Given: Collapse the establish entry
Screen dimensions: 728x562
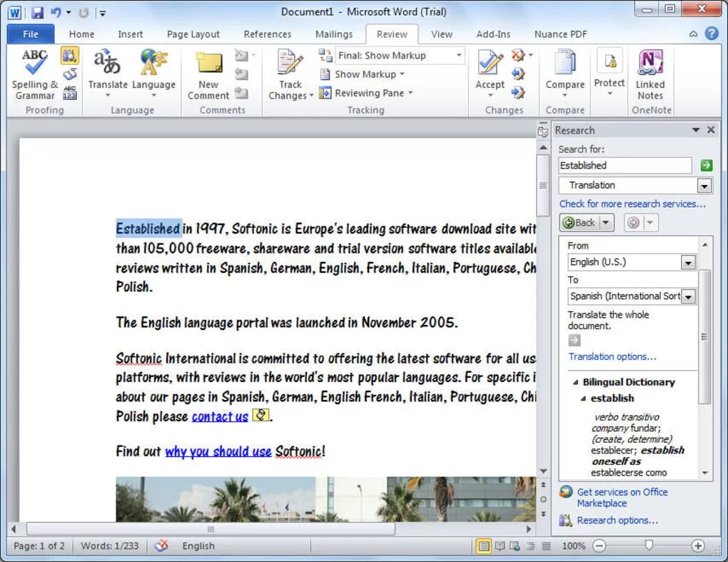Looking at the screenshot, I should pos(583,398).
